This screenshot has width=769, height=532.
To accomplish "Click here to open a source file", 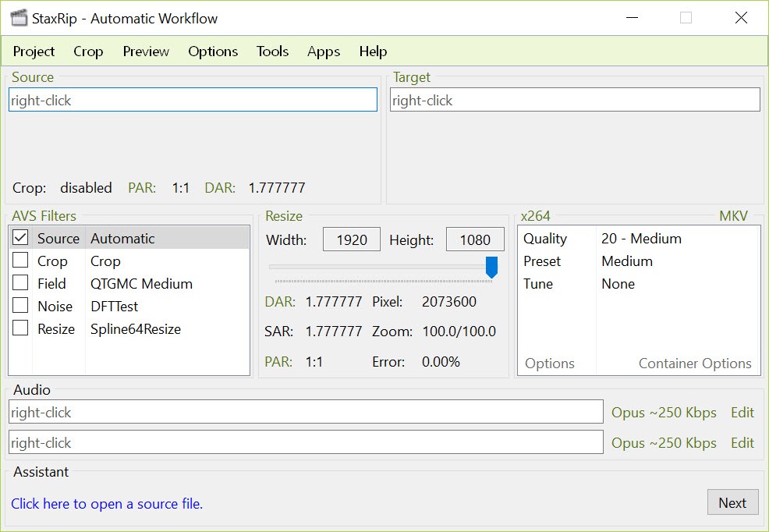I will point(107,504).
